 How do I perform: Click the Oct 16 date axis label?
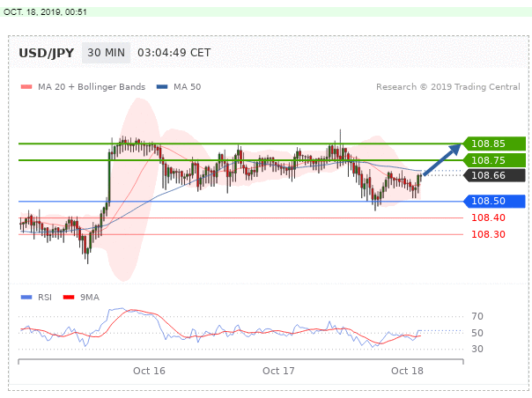tap(149, 371)
